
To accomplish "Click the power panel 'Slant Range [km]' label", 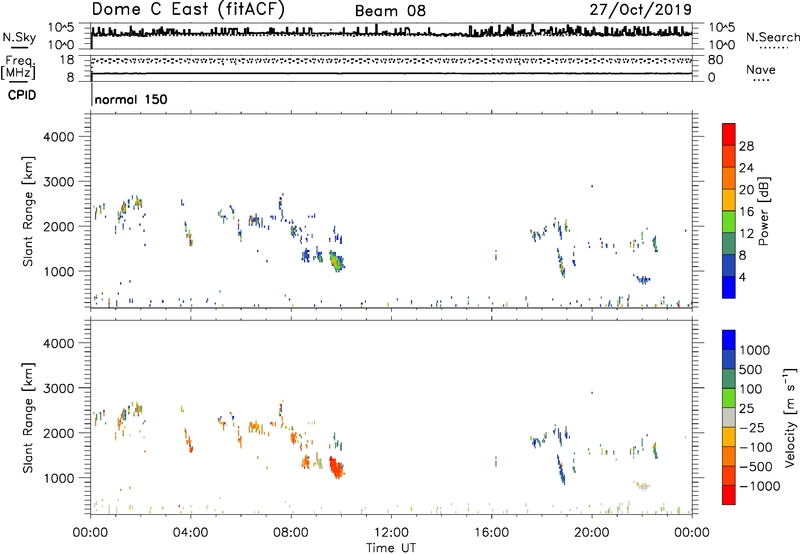I will [28, 211].
